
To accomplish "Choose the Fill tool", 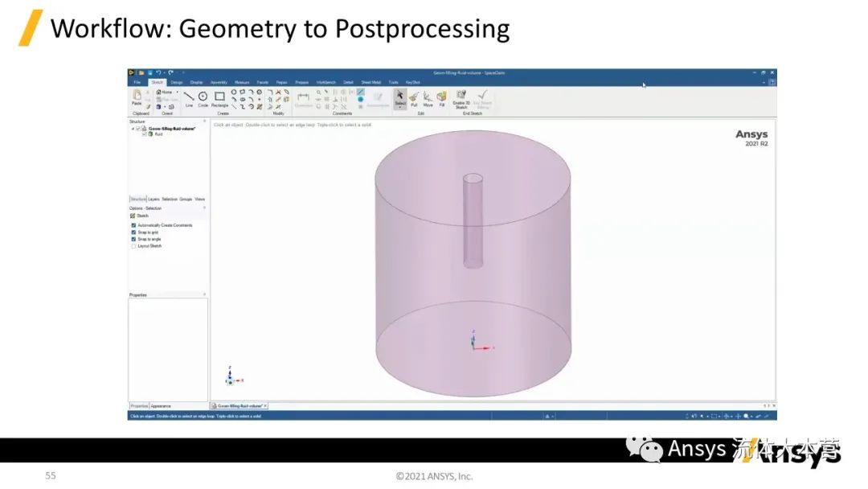I will pos(441,98).
